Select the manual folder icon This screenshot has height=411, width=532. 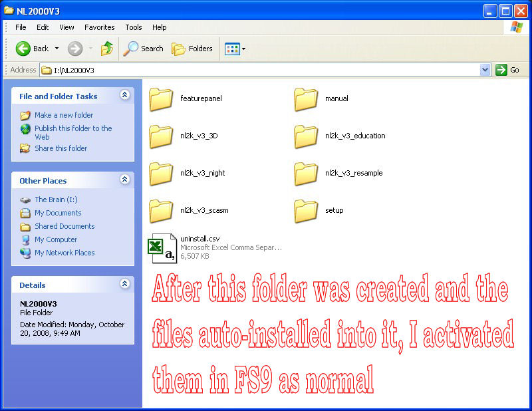(306, 99)
